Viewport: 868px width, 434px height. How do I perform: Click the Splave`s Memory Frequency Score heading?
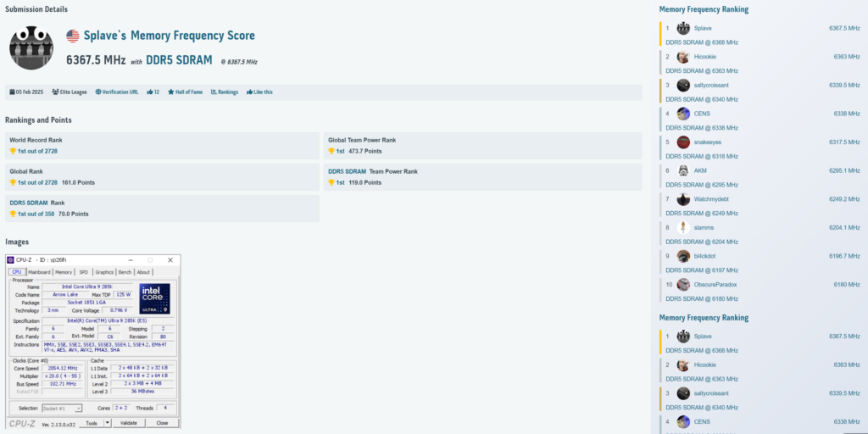(170, 36)
